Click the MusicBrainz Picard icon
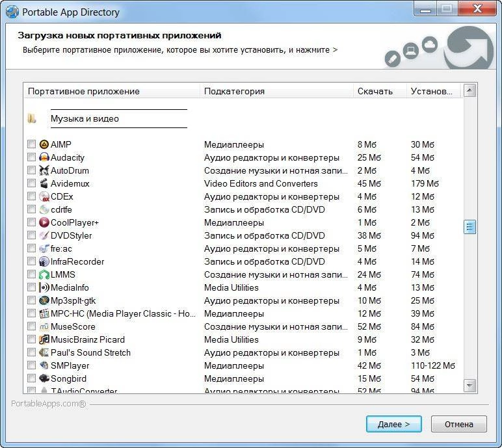 point(44,339)
